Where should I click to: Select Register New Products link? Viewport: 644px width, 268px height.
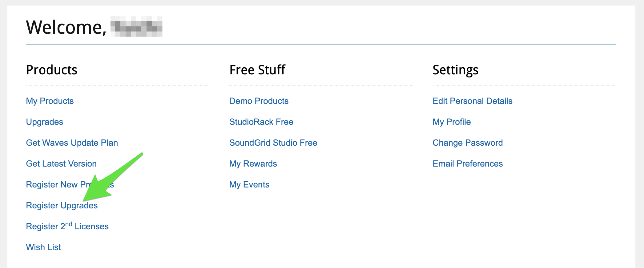point(52,185)
